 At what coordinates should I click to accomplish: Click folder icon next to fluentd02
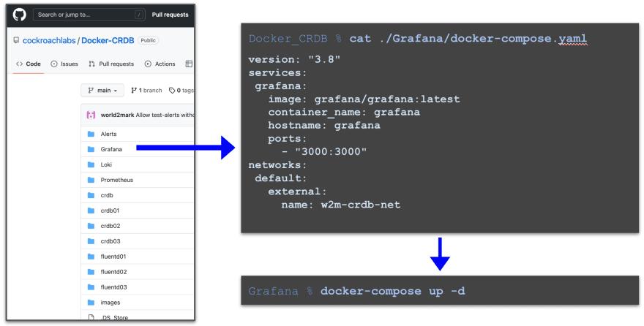point(91,272)
